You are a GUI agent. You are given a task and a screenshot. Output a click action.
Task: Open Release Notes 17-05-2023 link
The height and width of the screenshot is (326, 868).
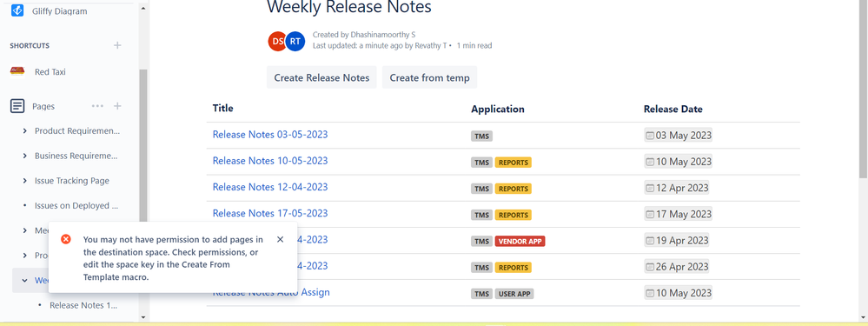(270, 213)
